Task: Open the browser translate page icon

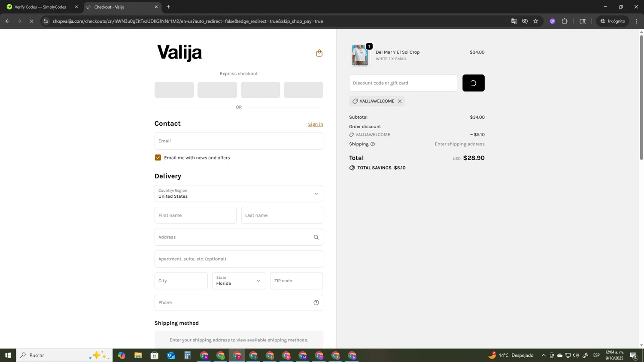Action: click(x=514, y=21)
